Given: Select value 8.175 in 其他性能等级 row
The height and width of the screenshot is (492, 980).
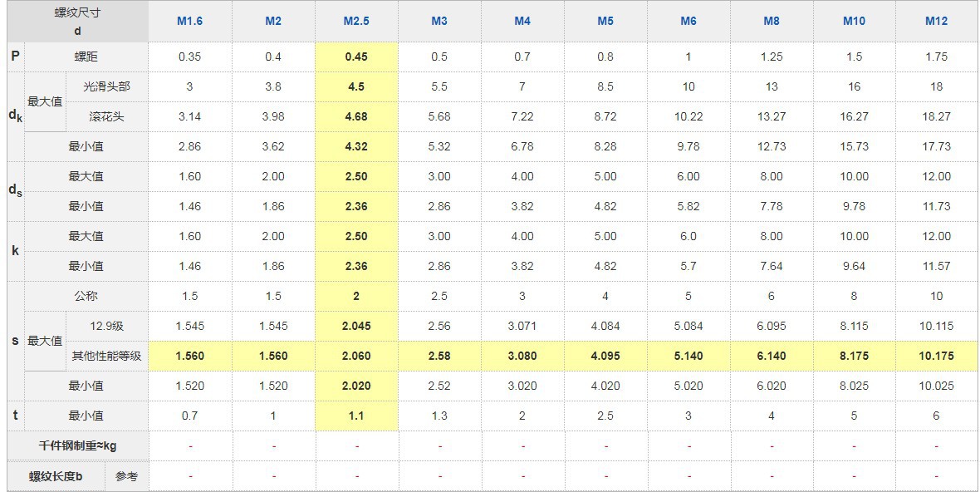Looking at the screenshot, I should [854, 356].
